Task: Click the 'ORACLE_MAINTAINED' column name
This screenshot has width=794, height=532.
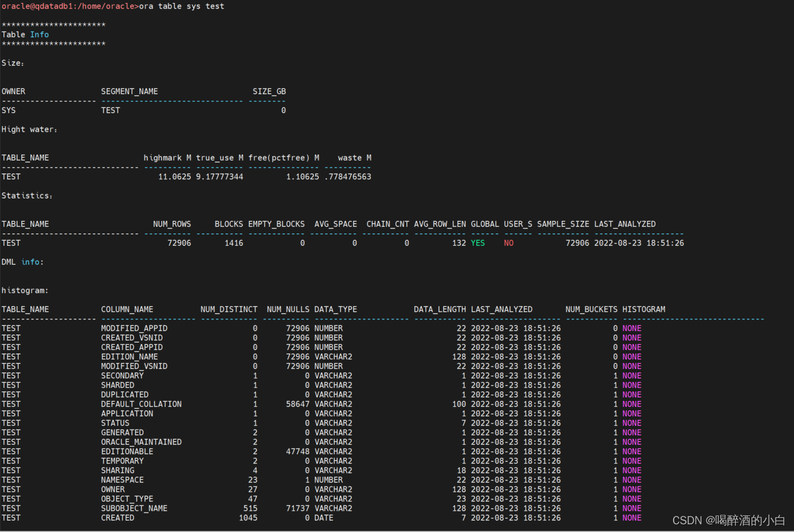Action: pos(141,442)
